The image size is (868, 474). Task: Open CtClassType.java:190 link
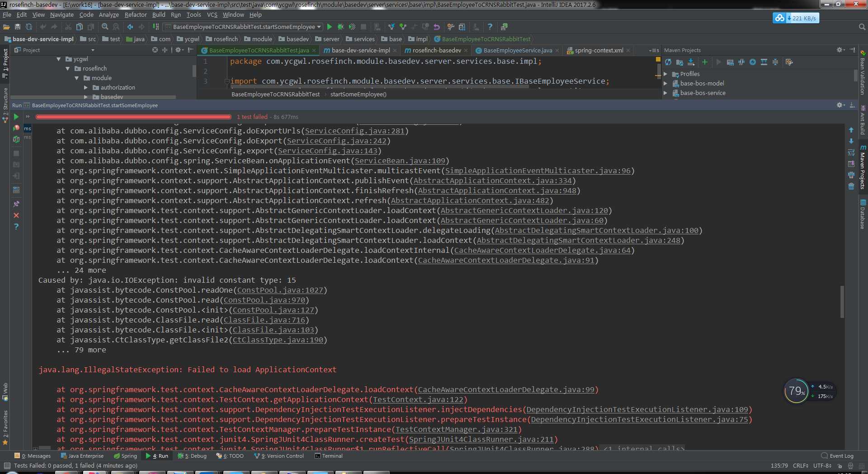(x=278, y=340)
